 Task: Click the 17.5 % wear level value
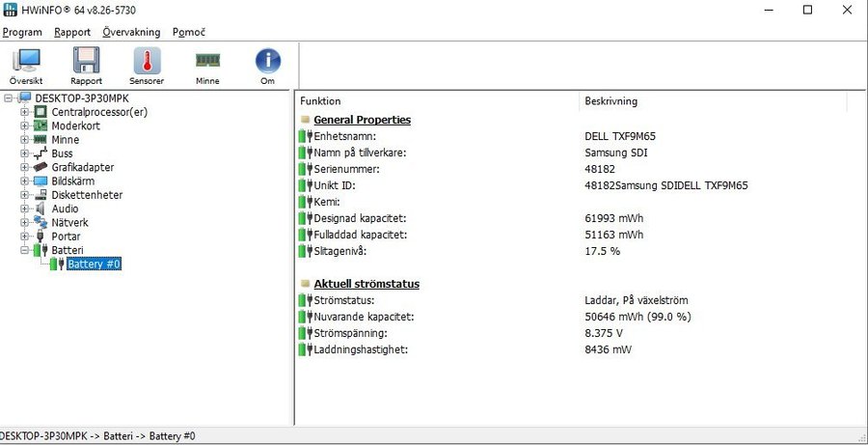pyautogui.click(x=602, y=251)
